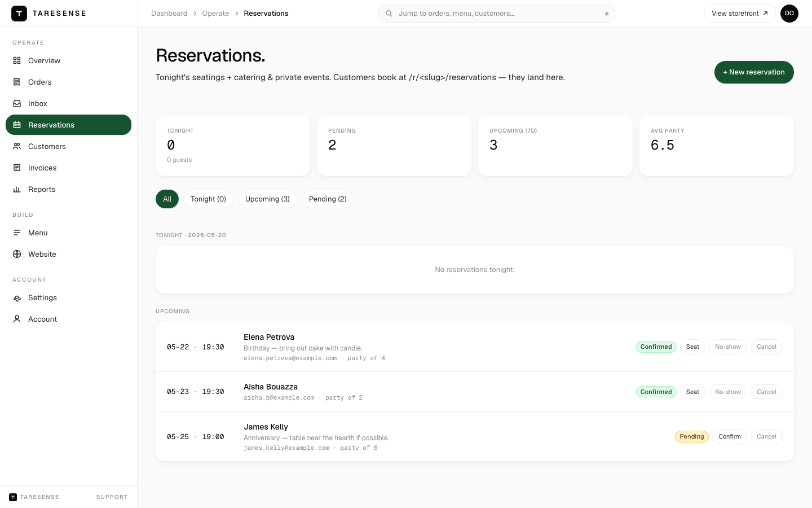This screenshot has height=508, width=812.
Task: Confirm James Kelly's reservation
Action: 730,436
